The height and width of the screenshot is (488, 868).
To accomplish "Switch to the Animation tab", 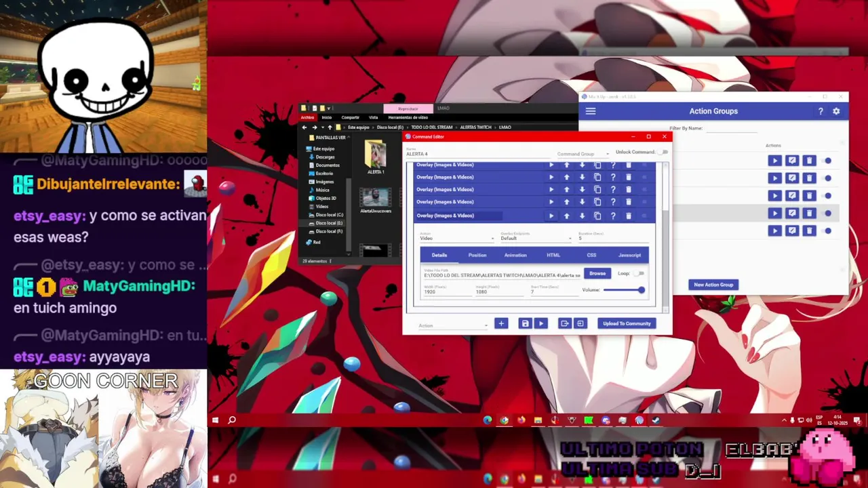I will (x=515, y=256).
